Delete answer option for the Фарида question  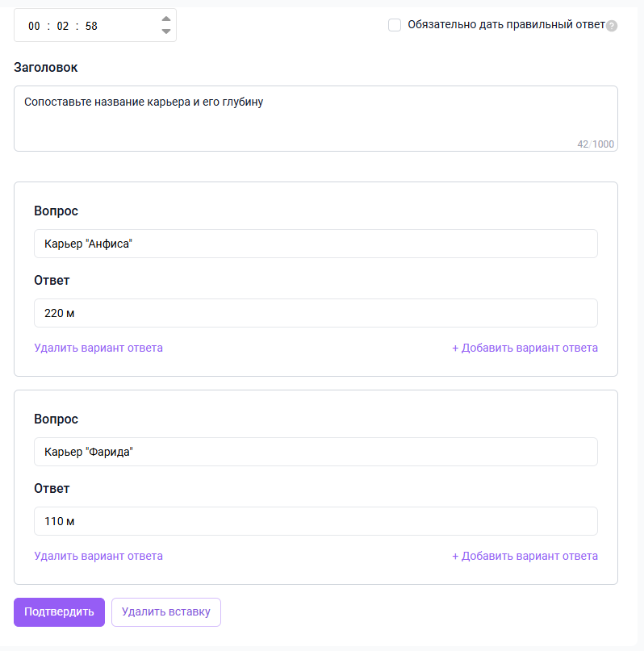coord(98,557)
